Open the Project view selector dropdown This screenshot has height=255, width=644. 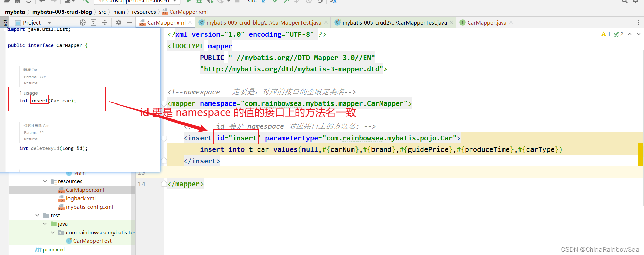tap(49, 23)
